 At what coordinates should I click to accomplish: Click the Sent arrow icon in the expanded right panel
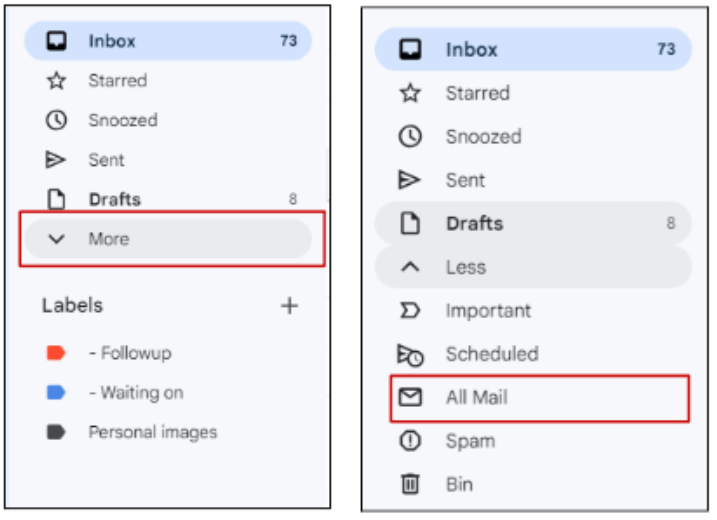click(x=409, y=180)
